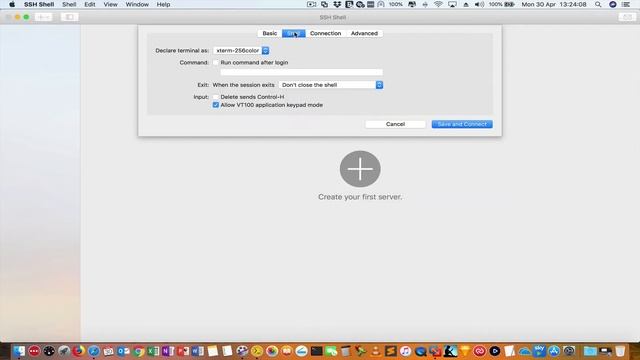Open VLC cone icon in Dock
The width and height of the screenshot is (640, 360).
[x=376, y=351]
